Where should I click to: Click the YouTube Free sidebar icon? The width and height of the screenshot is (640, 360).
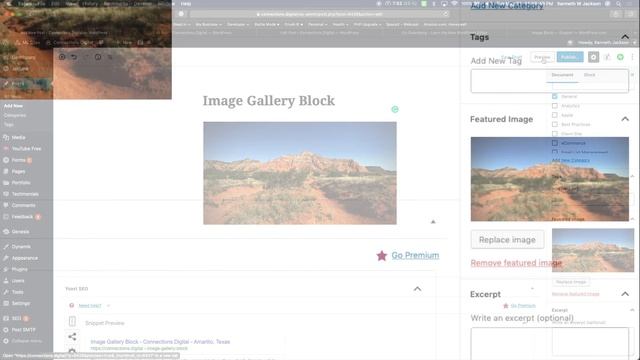[x=6, y=149]
